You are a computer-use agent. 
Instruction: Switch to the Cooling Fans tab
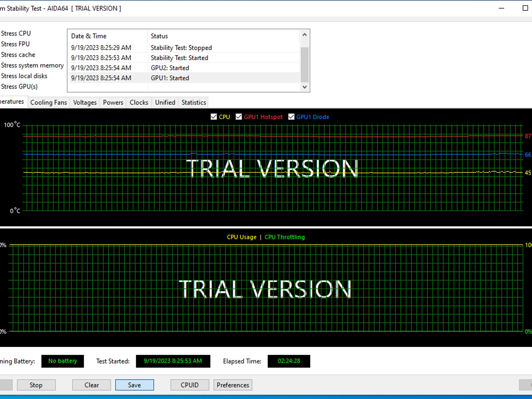tap(49, 102)
